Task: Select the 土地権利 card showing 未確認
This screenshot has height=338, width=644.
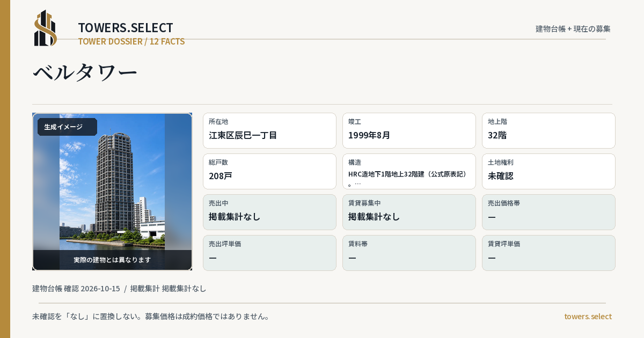Action: pos(548,171)
